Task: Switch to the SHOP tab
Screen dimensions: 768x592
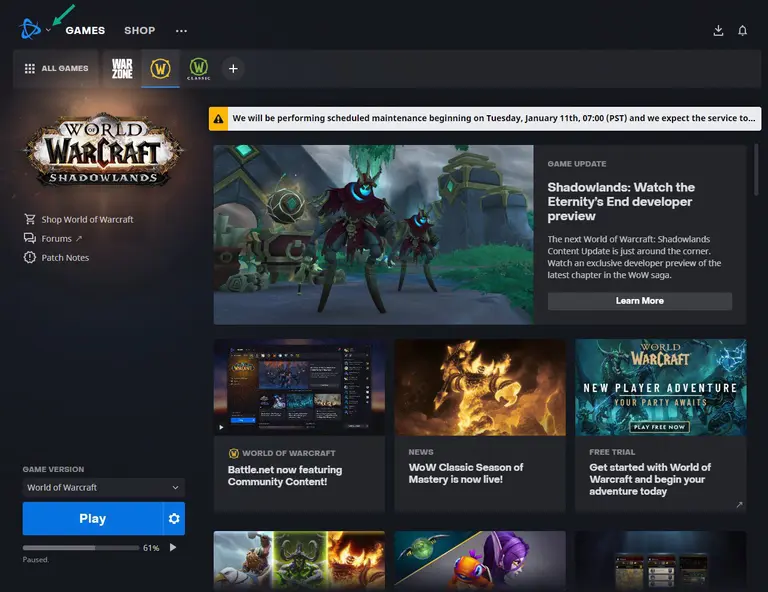Action: click(140, 30)
